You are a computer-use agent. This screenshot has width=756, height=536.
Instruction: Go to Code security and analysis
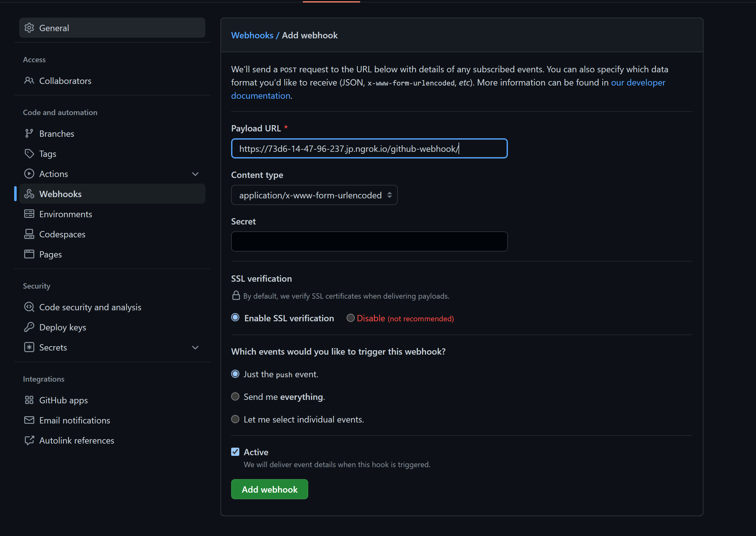[90, 307]
